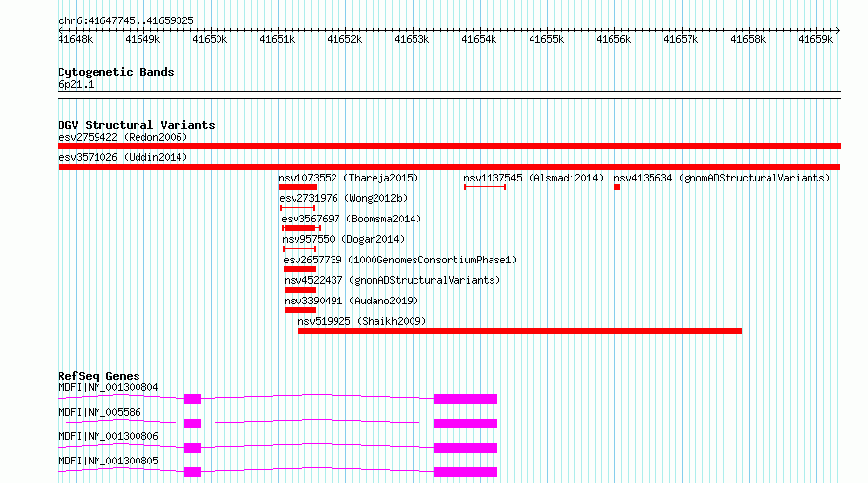Click the small red square under nsv4135634
This screenshot has width=868, height=483.
(617, 187)
